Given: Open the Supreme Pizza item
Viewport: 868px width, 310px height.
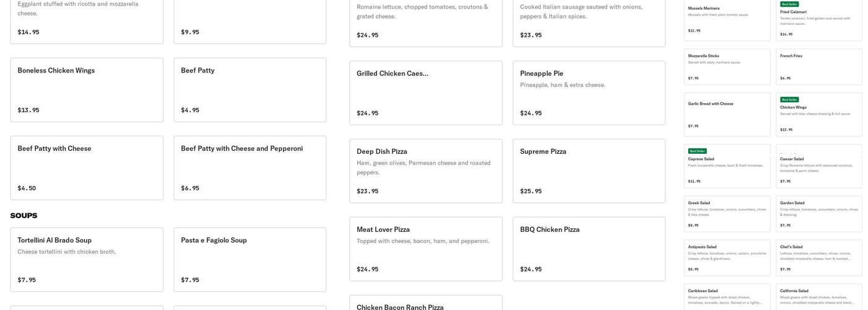Looking at the screenshot, I should coord(589,171).
